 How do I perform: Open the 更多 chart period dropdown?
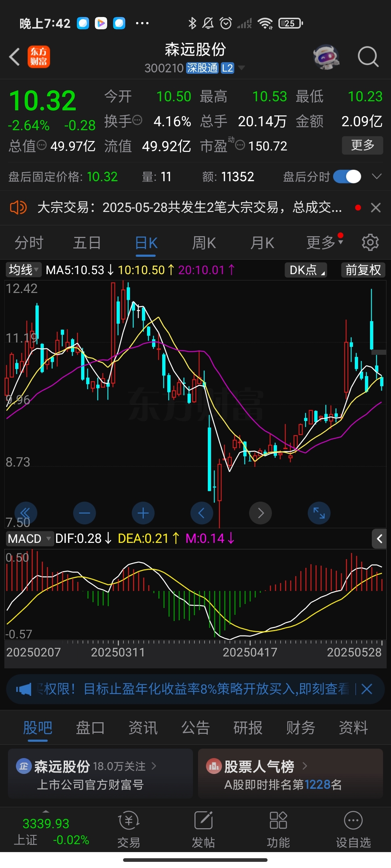pyautogui.click(x=324, y=242)
